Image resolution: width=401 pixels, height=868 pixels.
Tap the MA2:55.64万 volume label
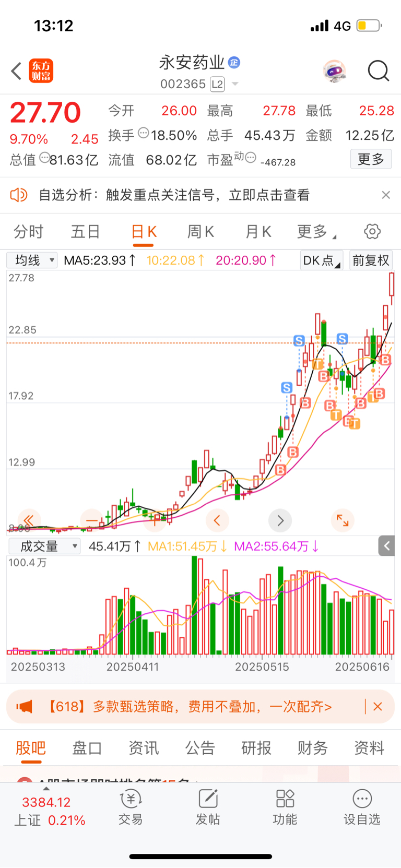276,546
